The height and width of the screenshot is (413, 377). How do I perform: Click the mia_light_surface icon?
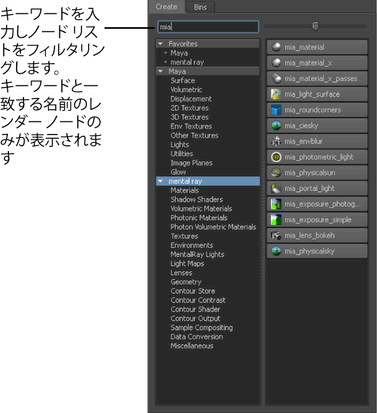[x=276, y=94]
